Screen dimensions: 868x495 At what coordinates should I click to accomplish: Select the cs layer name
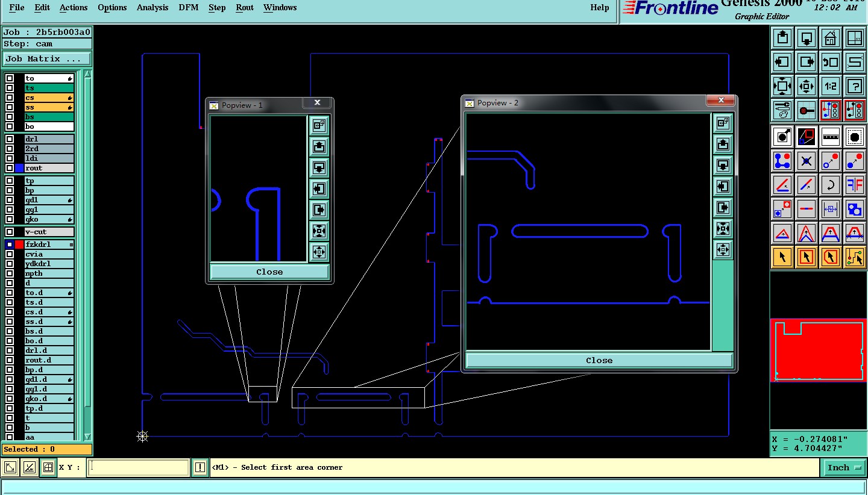[x=49, y=98]
